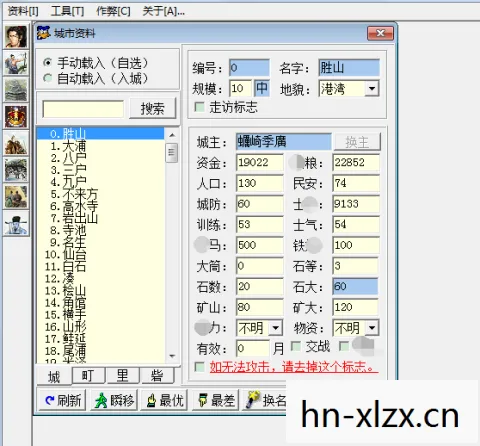The height and width of the screenshot is (446, 480).
Task: Click the 规模 field showing 10
Action: tap(241, 88)
